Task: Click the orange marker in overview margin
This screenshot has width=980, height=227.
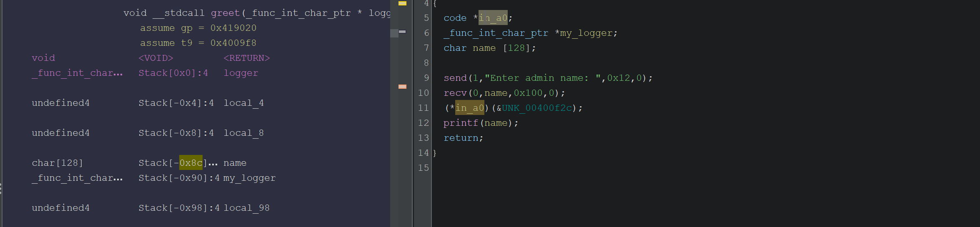Action: click(x=402, y=87)
